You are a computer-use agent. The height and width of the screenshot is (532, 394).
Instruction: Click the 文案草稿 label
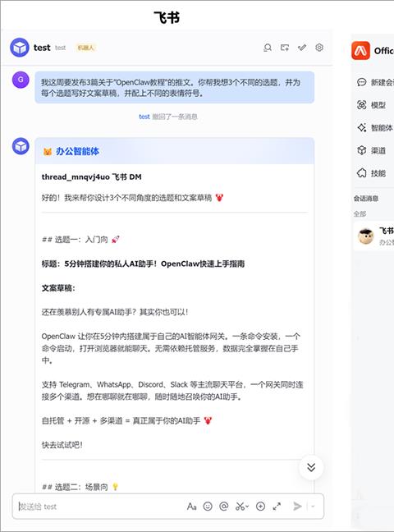58,288
